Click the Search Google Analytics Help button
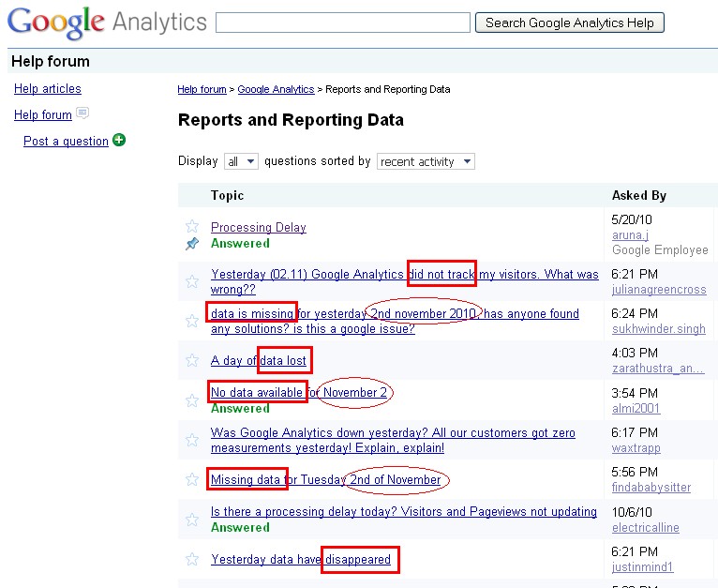The image size is (718, 588). click(570, 23)
